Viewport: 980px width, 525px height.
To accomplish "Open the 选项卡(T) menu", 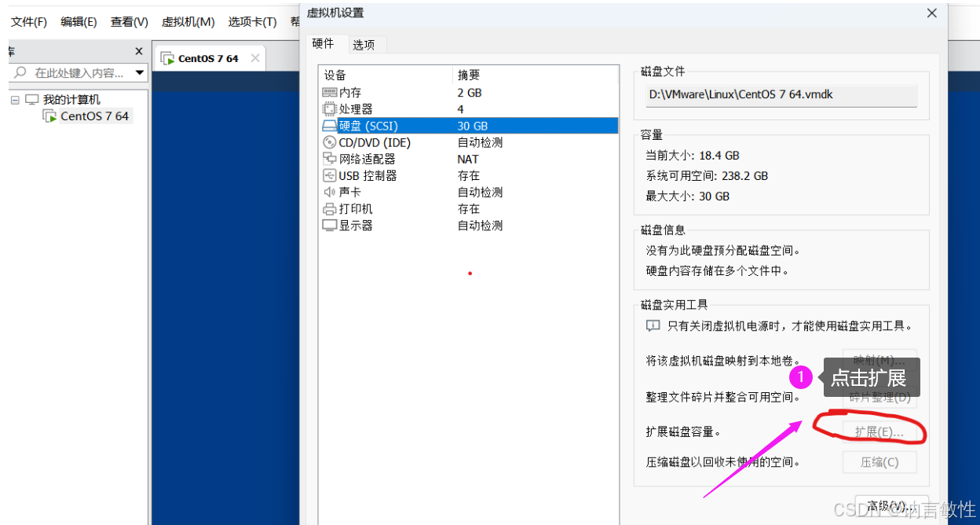I will tap(253, 22).
